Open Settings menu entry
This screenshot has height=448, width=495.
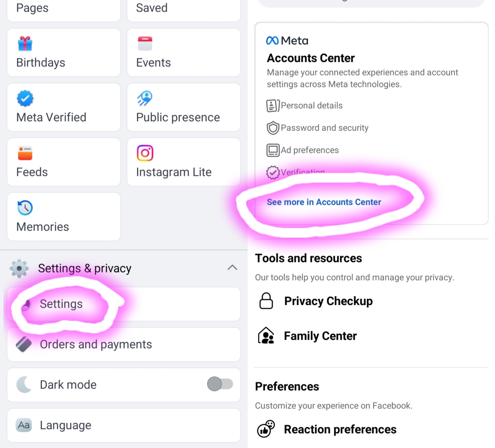point(61,304)
